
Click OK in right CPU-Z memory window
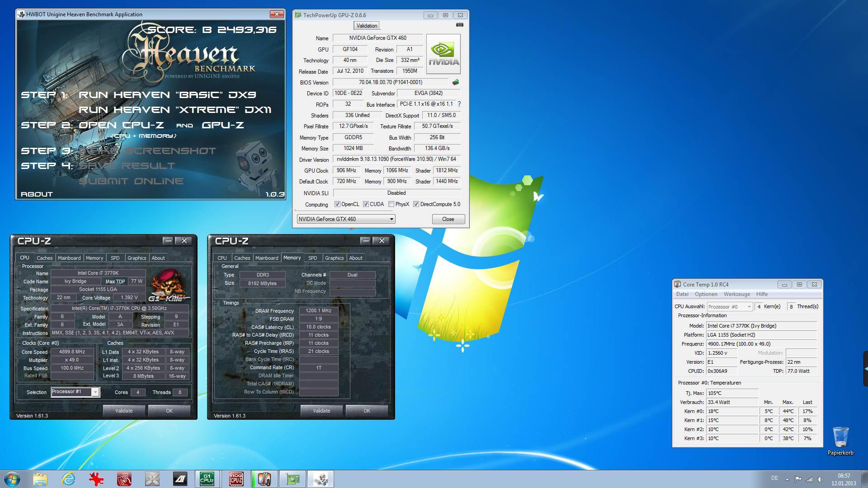[367, 411]
